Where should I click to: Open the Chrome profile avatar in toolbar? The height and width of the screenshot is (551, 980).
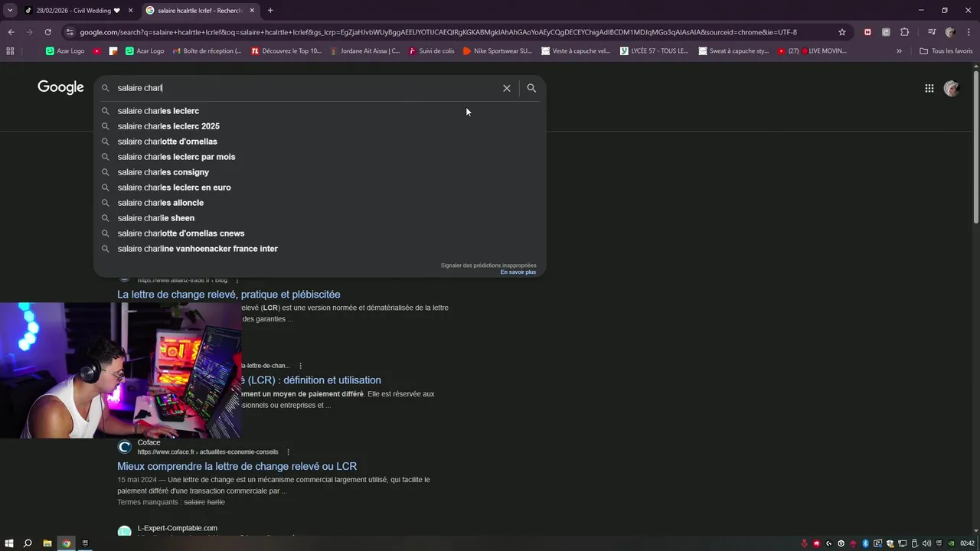[950, 32]
